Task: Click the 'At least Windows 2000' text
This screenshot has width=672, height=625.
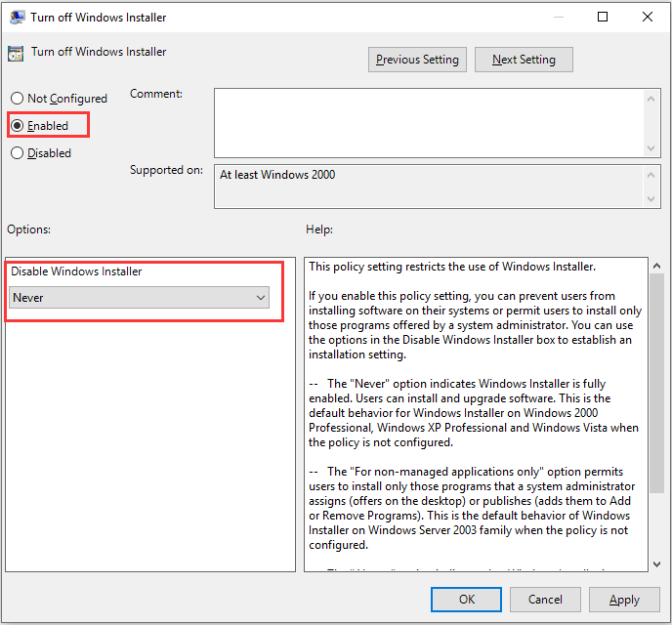Action: pyautogui.click(x=277, y=175)
